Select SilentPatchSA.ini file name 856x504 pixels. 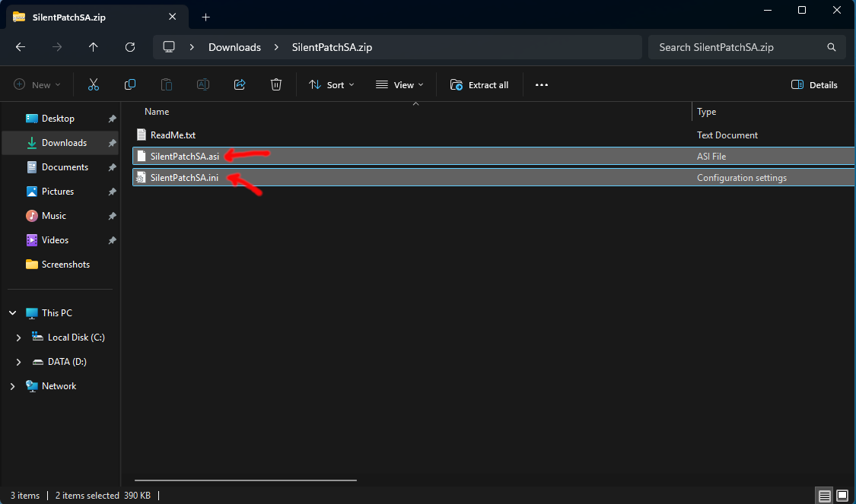[185, 177]
